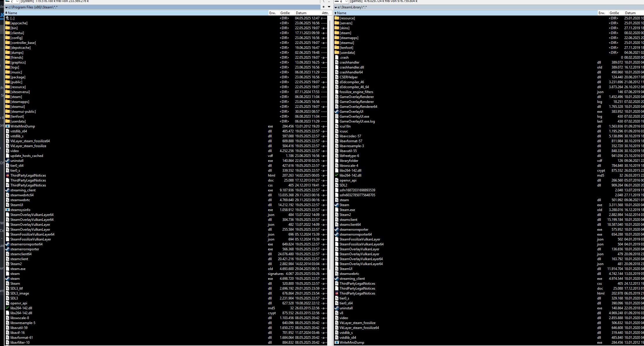Open directory history arrow beside left asterisk
The image size is (644, 346).
tap(329, 7)
